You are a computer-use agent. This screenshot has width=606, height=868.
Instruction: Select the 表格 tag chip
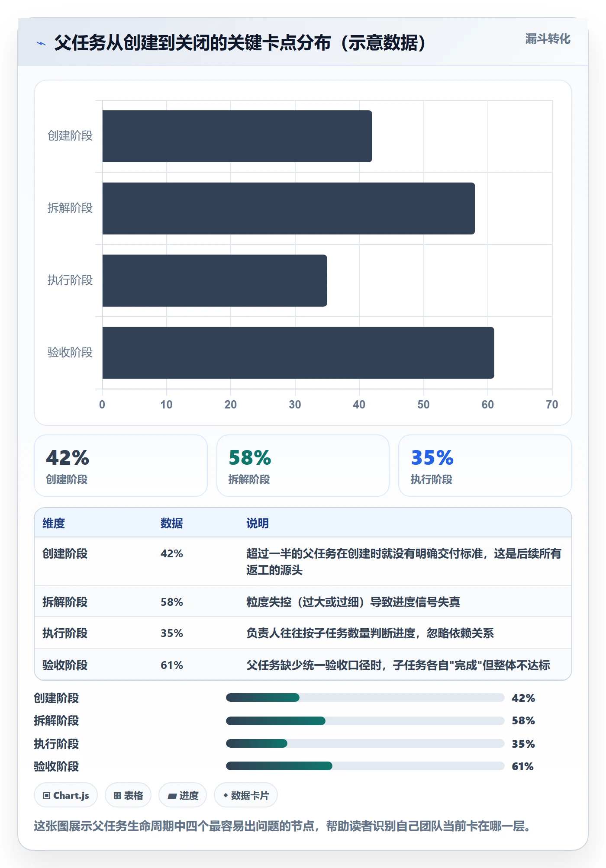pos(128,795)
